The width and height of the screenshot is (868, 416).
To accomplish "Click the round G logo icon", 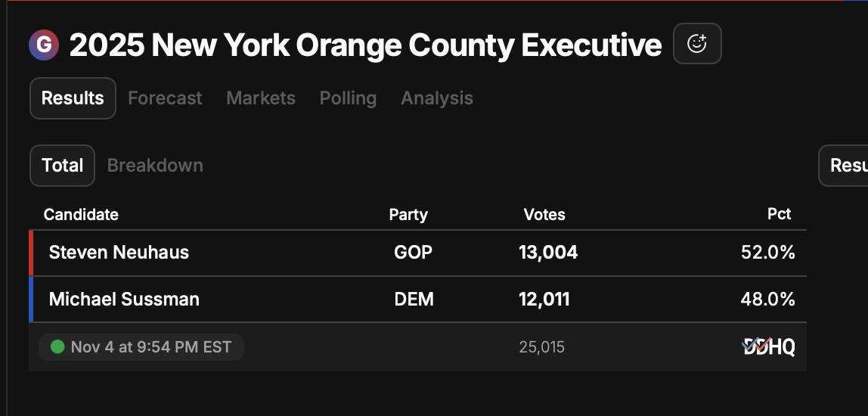I will pyautogui.click(x=44, y=45).
